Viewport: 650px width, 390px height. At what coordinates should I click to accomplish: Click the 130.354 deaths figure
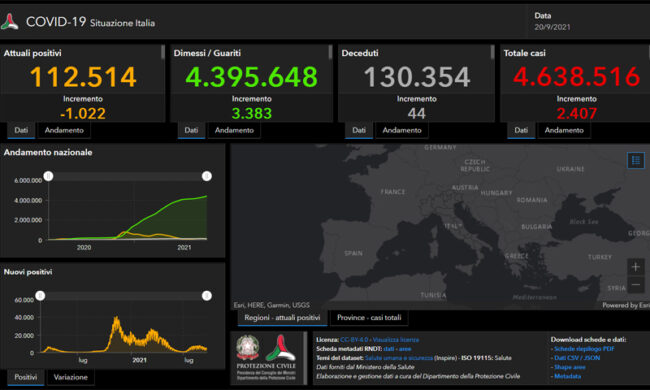tap(417, 77)
